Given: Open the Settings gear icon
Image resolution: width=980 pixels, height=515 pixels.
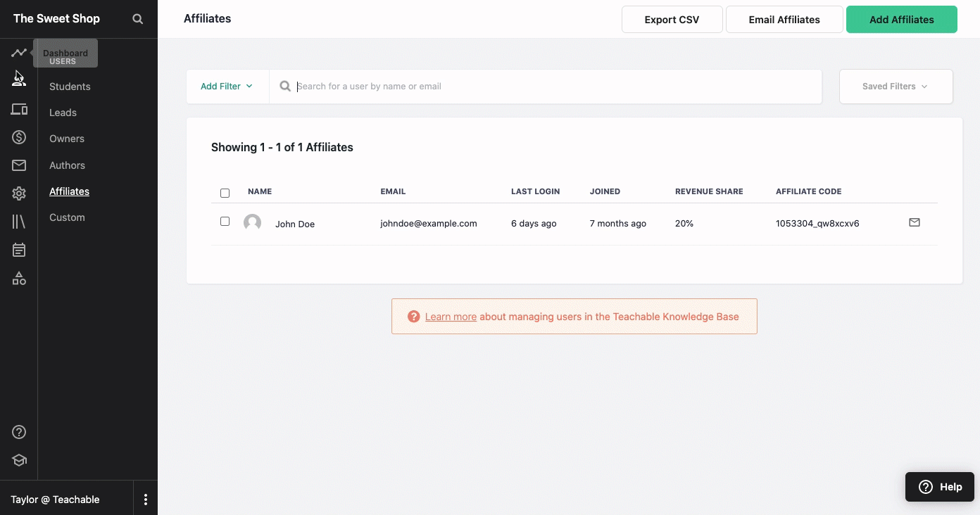Looking at the screenshot, I should pyautogui.click(x=19, y=193).
